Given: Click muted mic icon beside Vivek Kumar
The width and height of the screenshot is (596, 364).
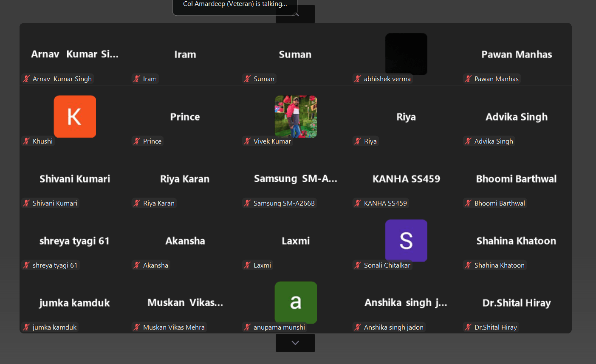Looking at the screenshot, I should pyautogui.click(x=247, y=141).
